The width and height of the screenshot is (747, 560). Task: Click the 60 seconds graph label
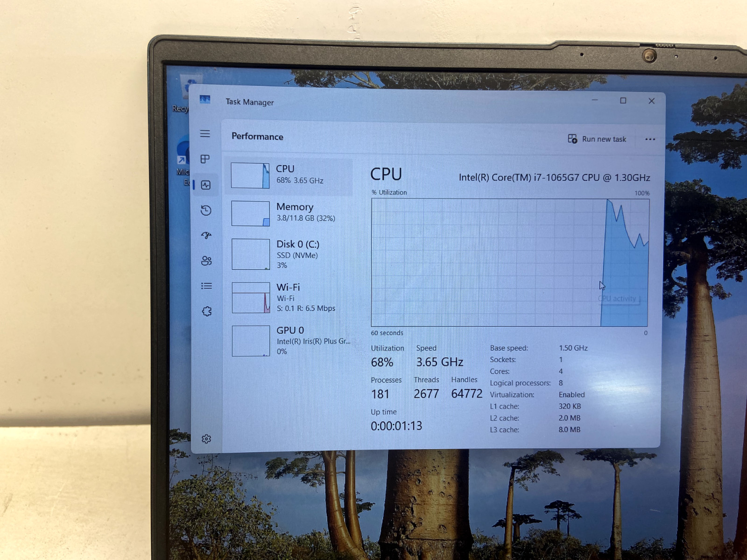click(387, 333)
